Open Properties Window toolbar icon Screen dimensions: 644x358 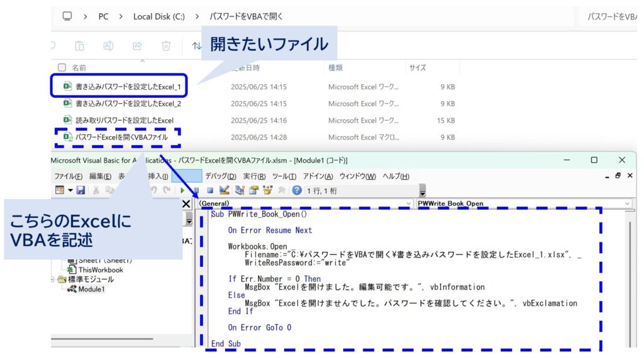[254, 190]
